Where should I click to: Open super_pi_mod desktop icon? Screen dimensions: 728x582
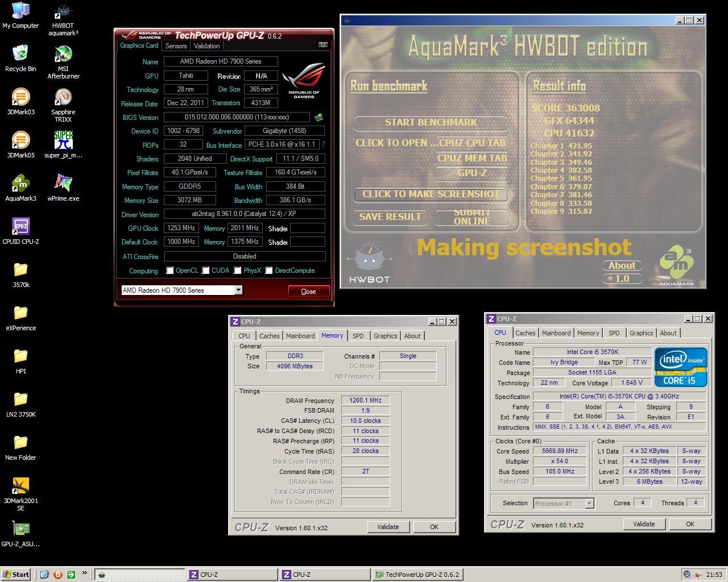tap(63, 145)
